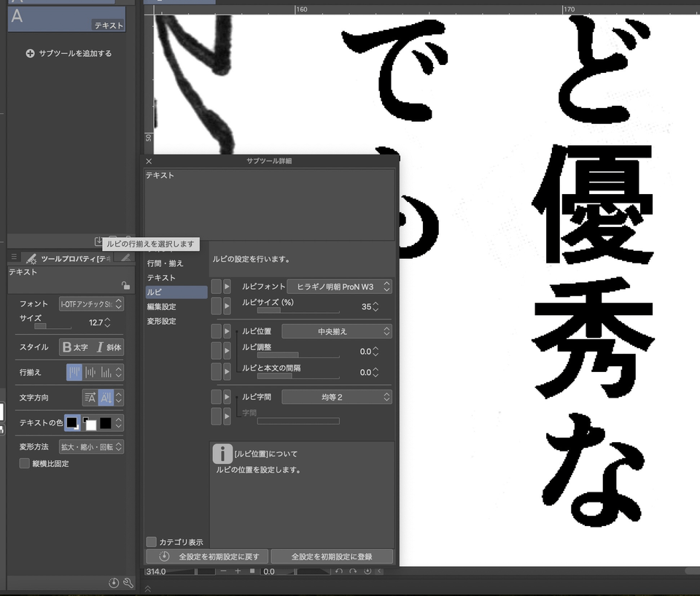Open the ルビフォント dropdown ヒラギノ明朝 ProN W3
Screen dimensions: 700x596
click(339, 287)
